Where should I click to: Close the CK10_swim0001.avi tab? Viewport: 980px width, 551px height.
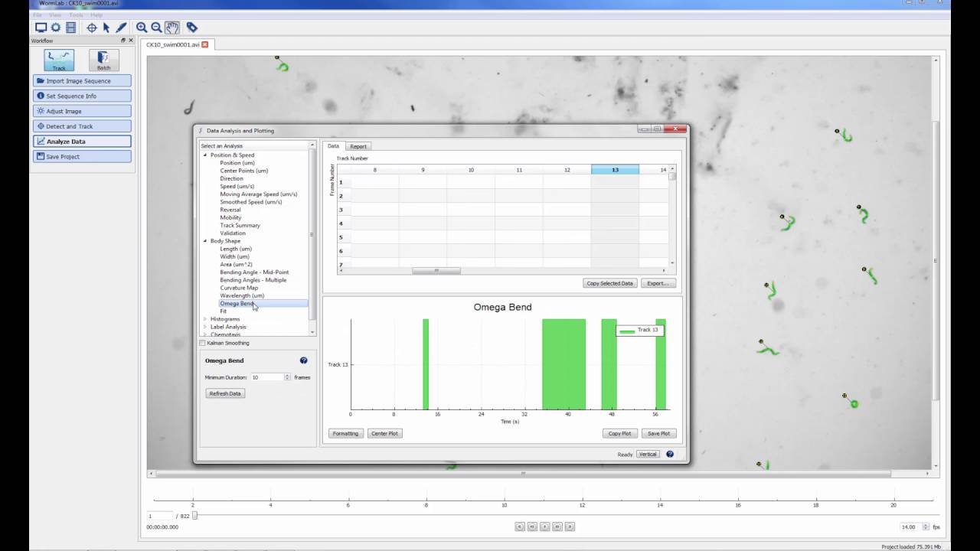(x=205, y=44)
